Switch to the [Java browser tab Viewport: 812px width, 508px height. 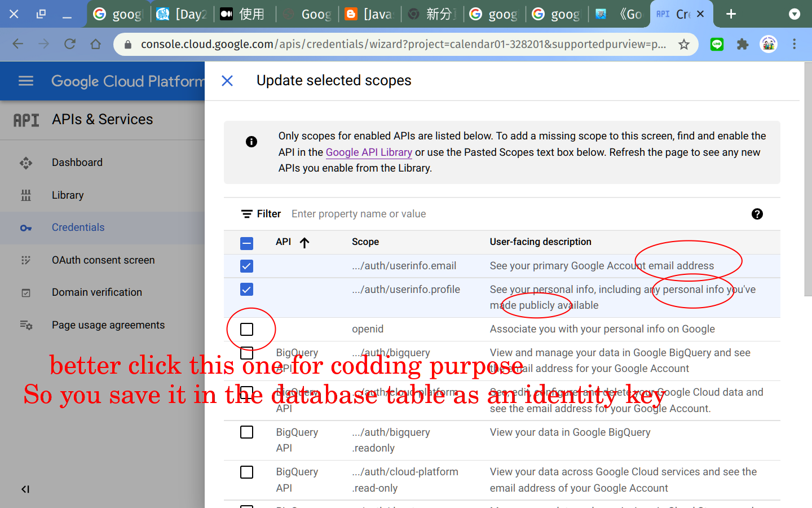click(370, 14)
